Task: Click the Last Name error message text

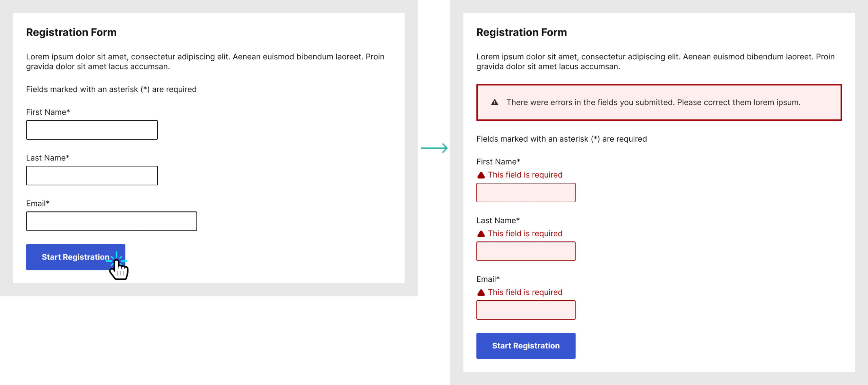Action: click(525, 234)
